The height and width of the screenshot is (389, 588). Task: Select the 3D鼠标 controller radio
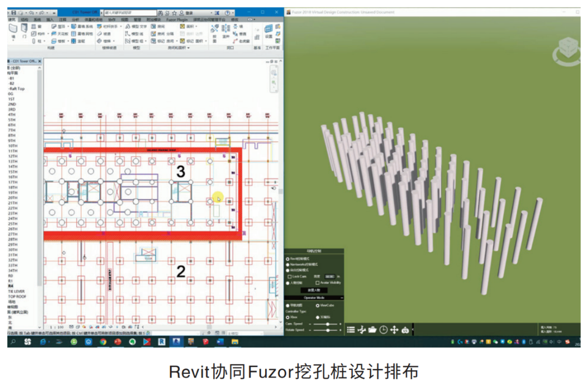click(317, 317)
